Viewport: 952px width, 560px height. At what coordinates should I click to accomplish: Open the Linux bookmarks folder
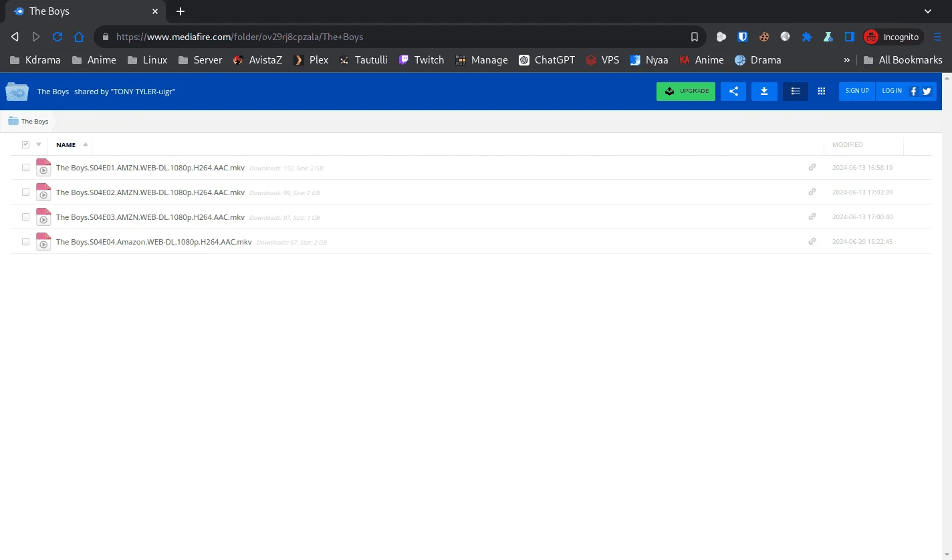click(147, 60)
